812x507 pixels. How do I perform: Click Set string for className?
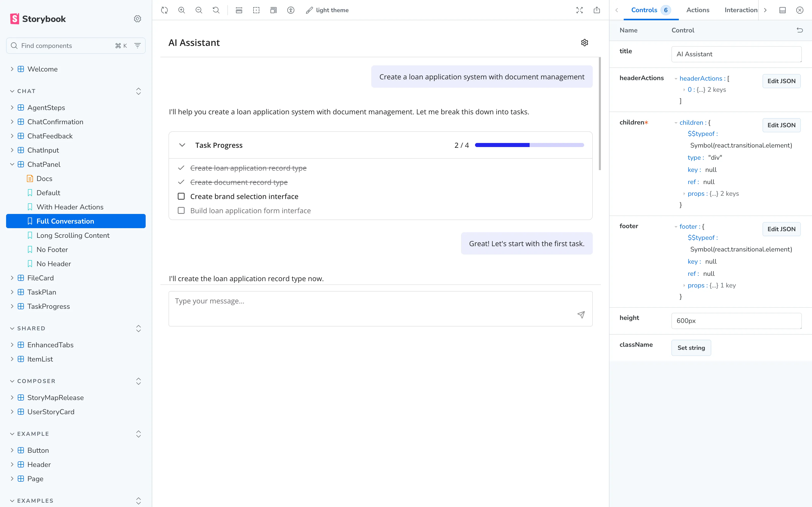(x=691, y=348)
